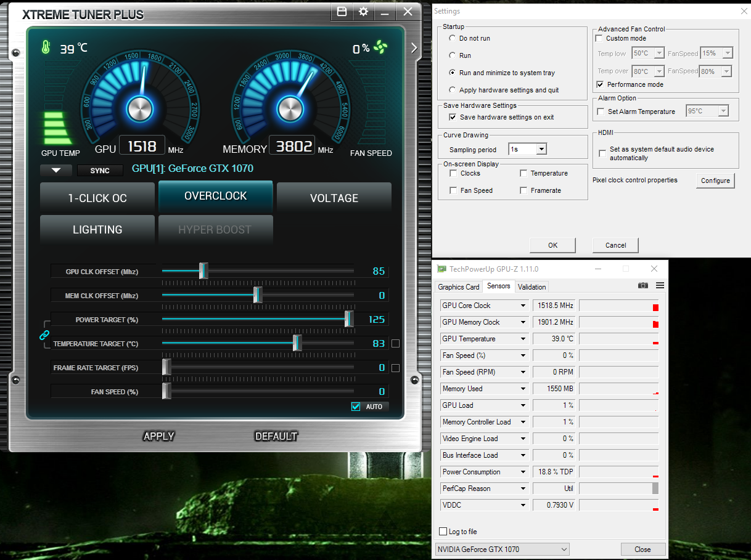This screenshot has height=560, width=751.
Task: Open the GPU selector arrow dropdown
Action: [x=56, y=171]
